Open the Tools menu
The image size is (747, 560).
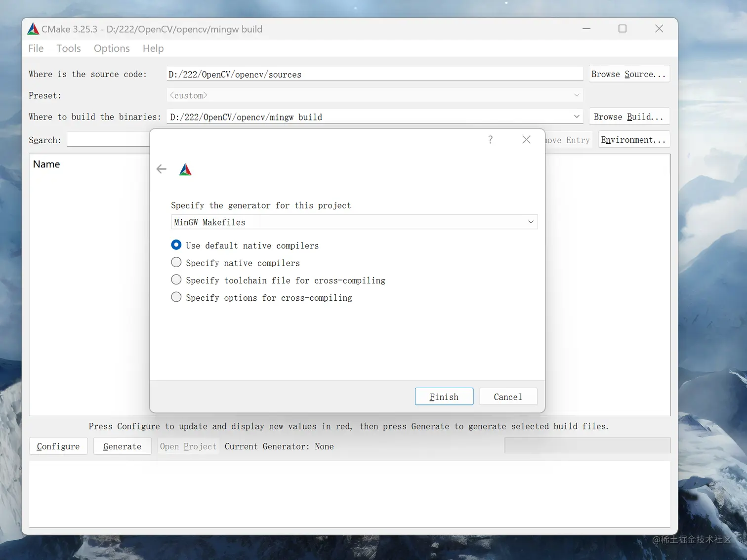(x=69, y=48)
